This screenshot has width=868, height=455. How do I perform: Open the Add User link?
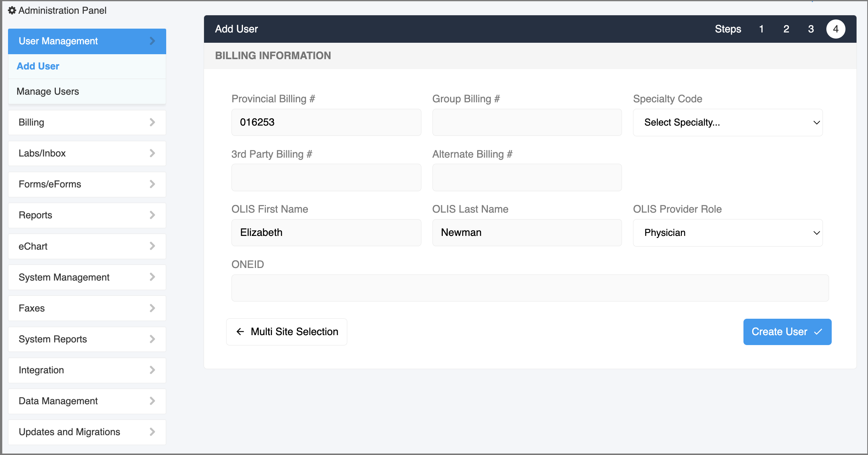pos(38,66)
